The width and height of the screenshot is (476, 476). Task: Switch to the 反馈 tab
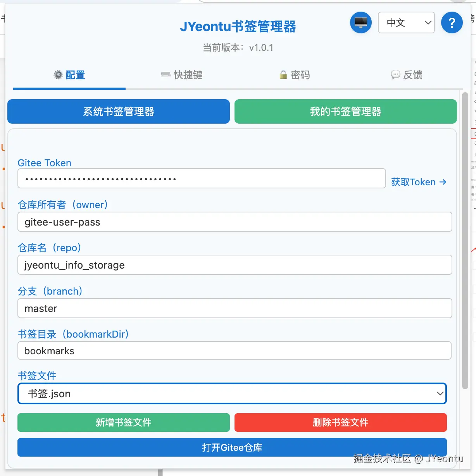coord(407,75)
